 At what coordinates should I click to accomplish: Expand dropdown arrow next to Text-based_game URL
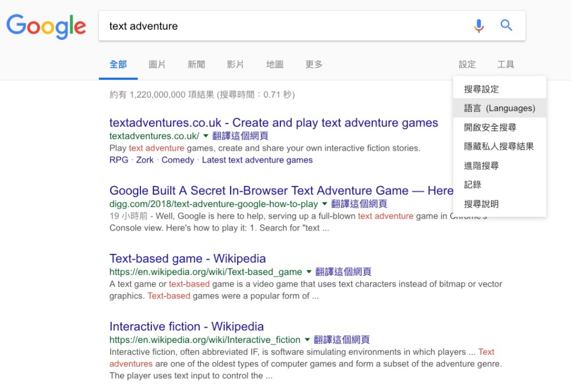click(x=309, y=272)
